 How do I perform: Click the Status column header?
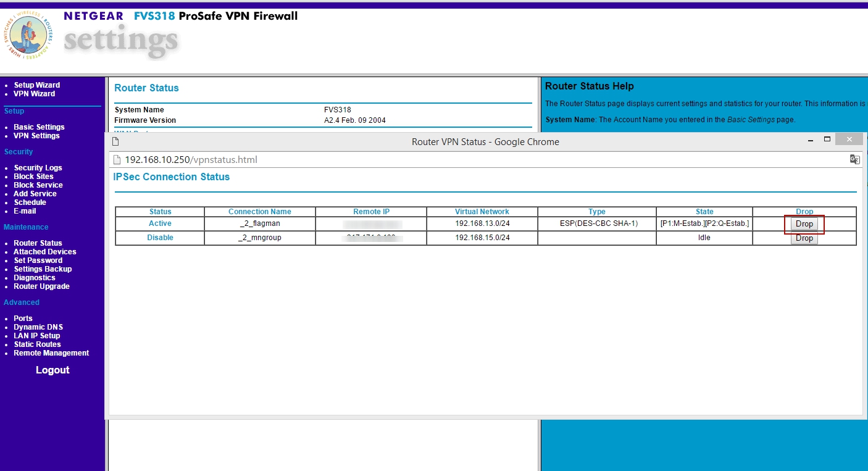pyautogui.click(x=160, y=212)
